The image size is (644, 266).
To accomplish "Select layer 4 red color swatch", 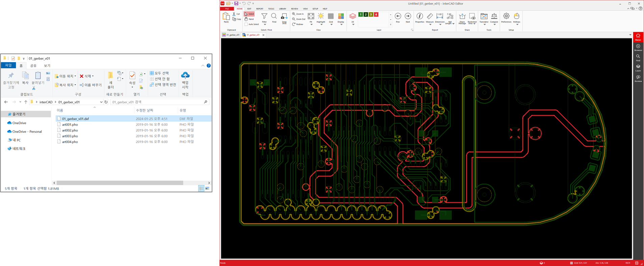I will (376, 15).
